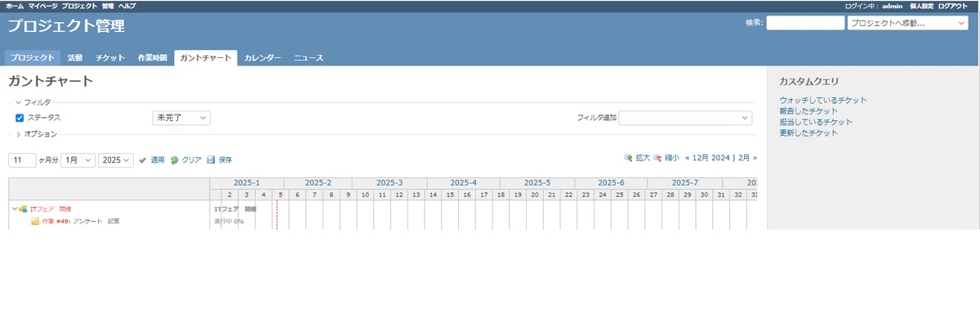Click the 2025-4 week header
Image resolution: width=980 pixels, height=310 pixels.
[463, 182]
